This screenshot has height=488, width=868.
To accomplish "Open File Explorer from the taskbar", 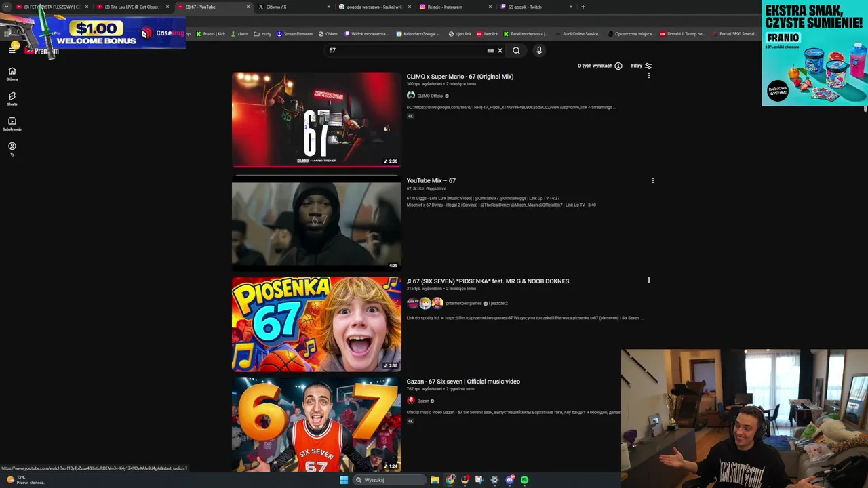I will (x=435, y=480).
